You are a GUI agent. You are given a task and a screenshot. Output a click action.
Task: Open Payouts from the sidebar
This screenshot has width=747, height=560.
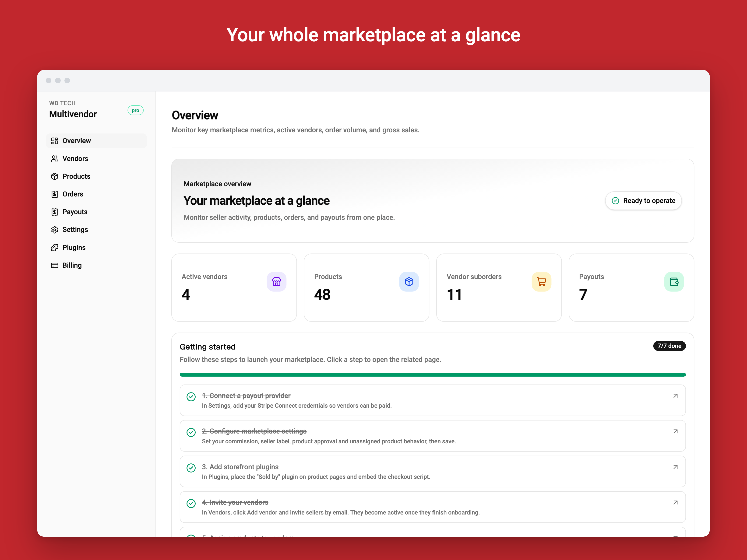[x=96, y=212]
